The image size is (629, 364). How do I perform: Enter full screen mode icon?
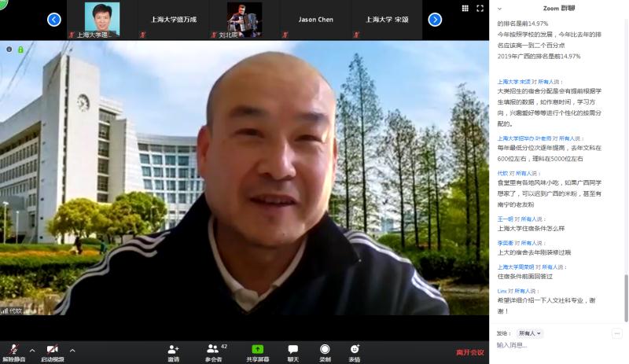(480, 8)
